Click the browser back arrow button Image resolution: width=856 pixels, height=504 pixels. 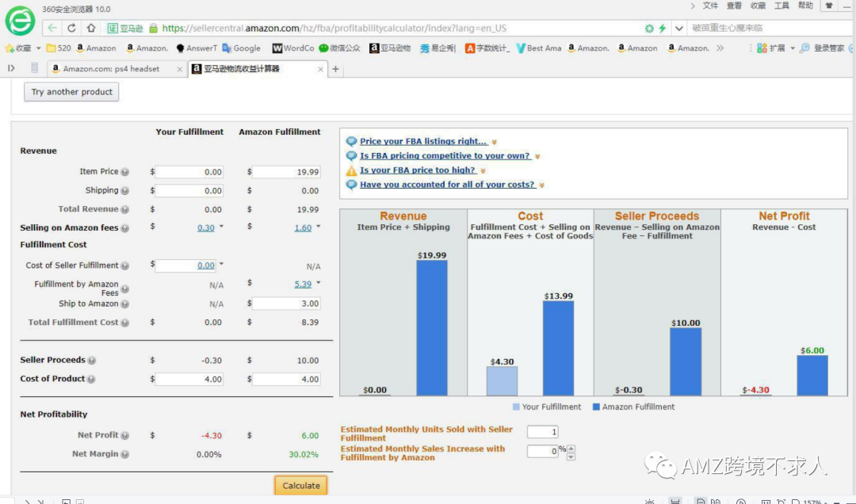pyautogui.click(x=52, y=28)
